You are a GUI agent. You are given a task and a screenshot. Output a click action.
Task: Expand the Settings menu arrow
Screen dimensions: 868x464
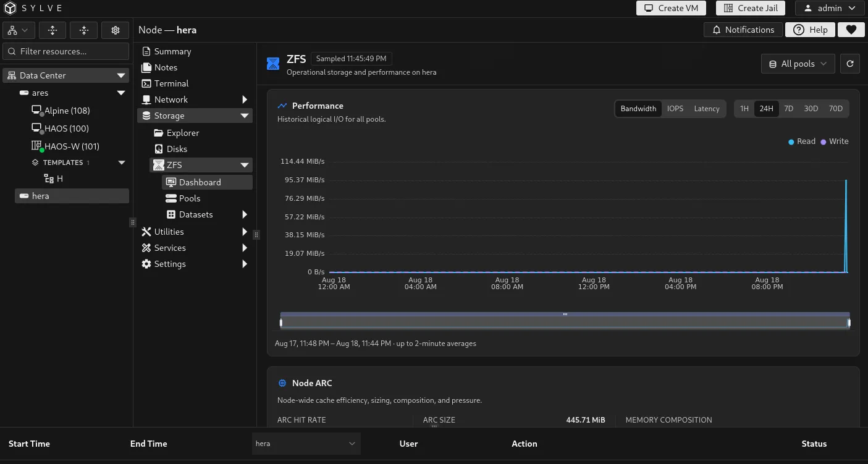tap(245, 264)
